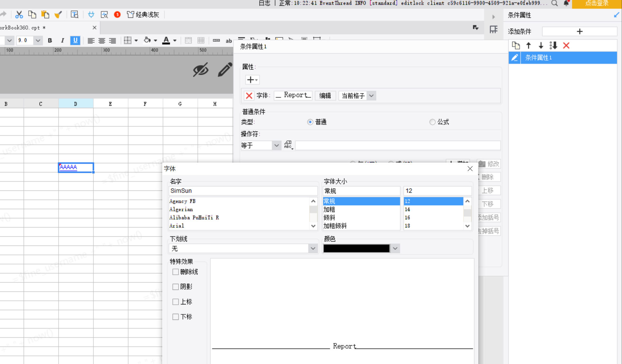Open fill bucket color dropdown arrow

[x=155, y=41]
